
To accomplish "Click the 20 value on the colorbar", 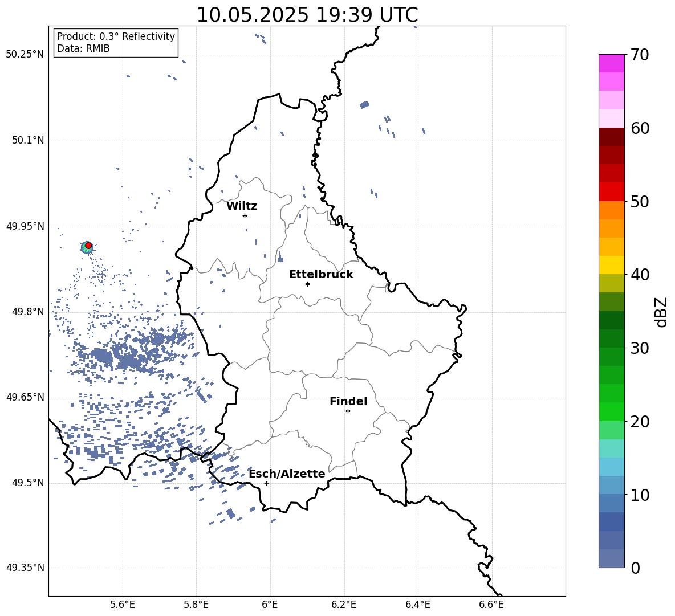I will pyautogui.click(x=640, y=422).
